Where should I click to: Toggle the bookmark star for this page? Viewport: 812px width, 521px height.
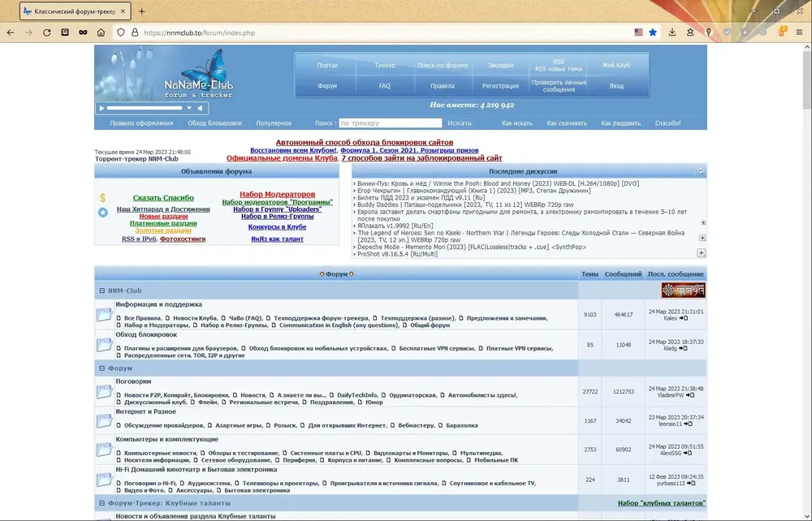(653, 32)
